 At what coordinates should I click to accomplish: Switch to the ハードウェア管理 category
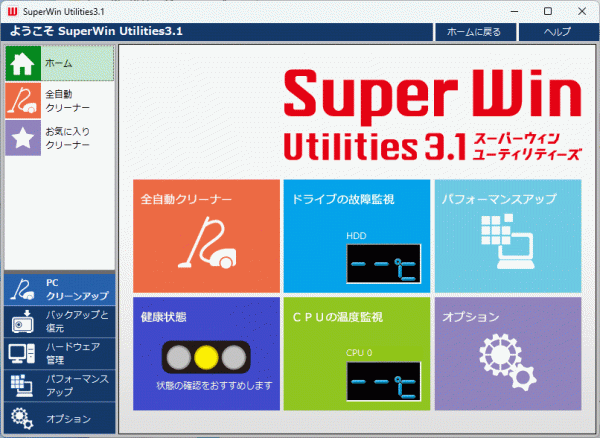tap(60, 353)
